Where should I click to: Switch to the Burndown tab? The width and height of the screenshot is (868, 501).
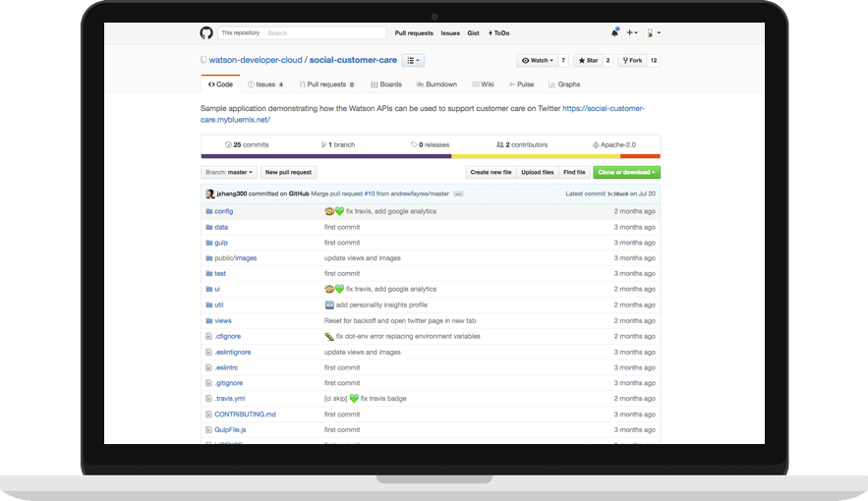pyautogui.click(x=436, y=84)
